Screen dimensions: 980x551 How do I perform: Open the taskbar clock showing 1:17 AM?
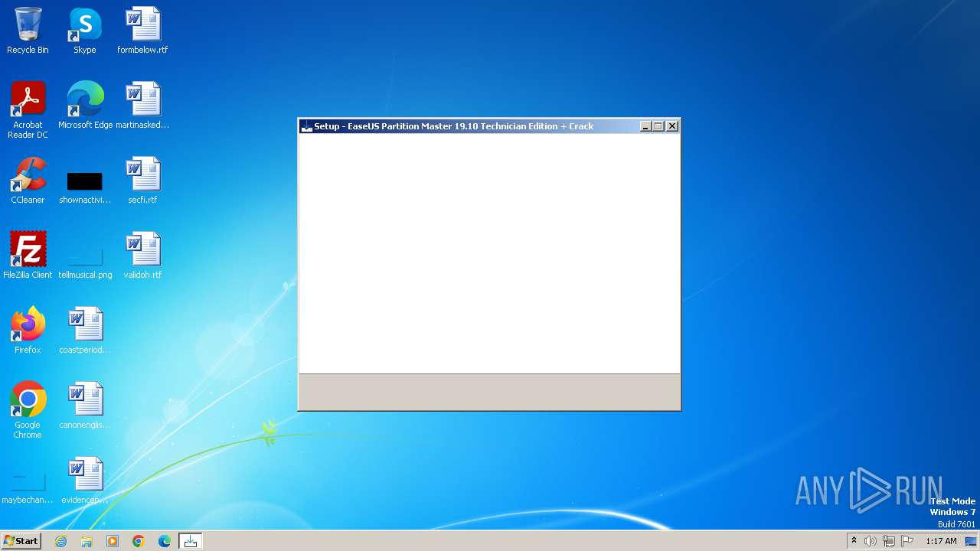(x=941, y=541)
